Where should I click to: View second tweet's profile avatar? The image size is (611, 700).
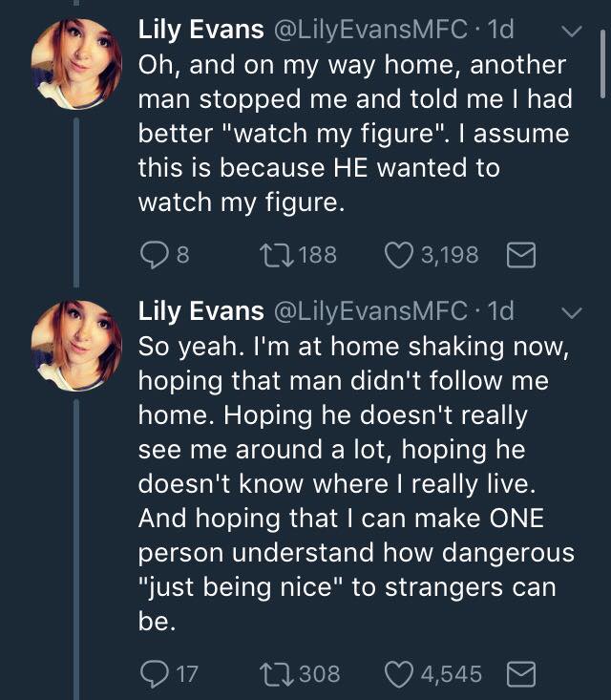(74, 345)
